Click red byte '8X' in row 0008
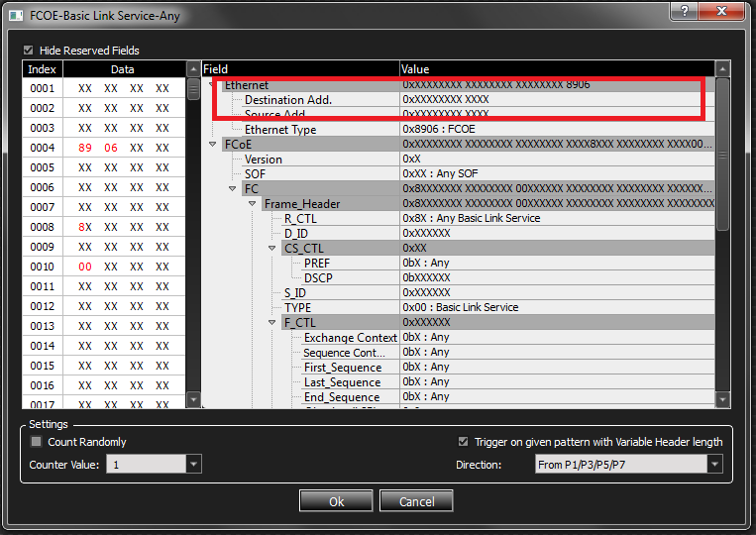Viewport: 756px width, 535px height. pos(85,227)
